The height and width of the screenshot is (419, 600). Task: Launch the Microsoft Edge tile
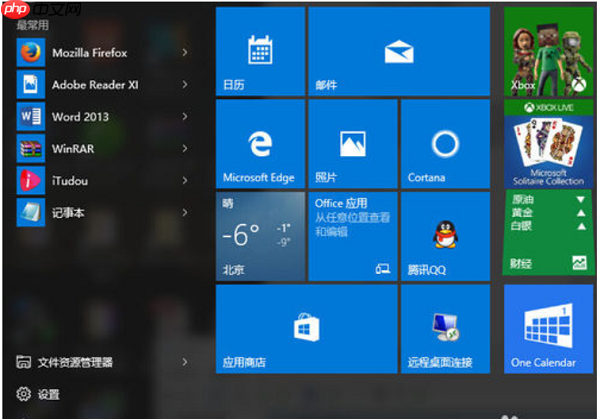[260, 144]
